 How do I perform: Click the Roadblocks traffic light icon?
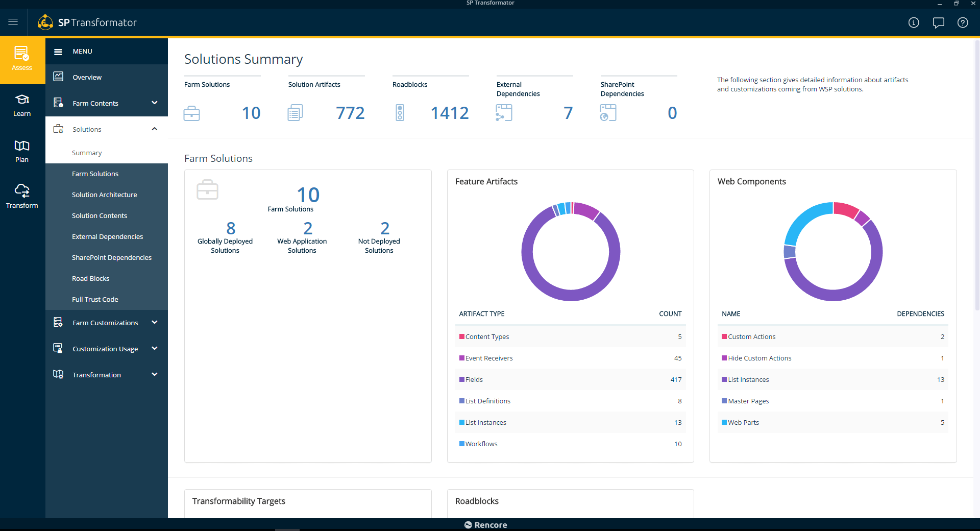click(x=400, y=113)
